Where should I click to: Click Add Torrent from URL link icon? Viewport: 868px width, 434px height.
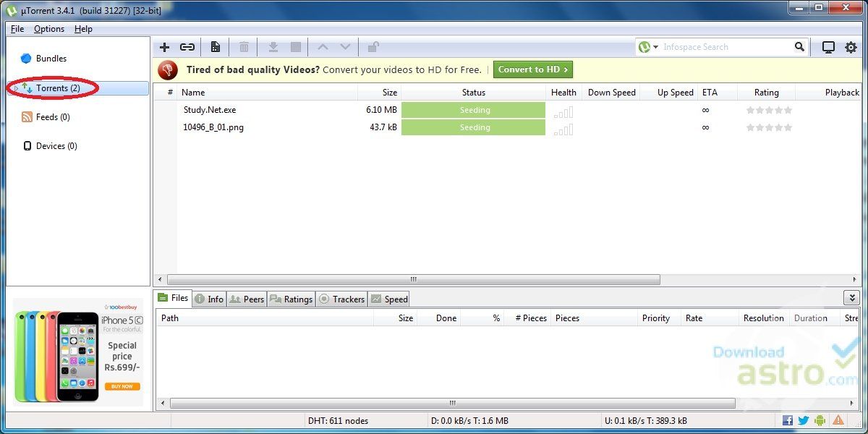[x=187, y=47]
